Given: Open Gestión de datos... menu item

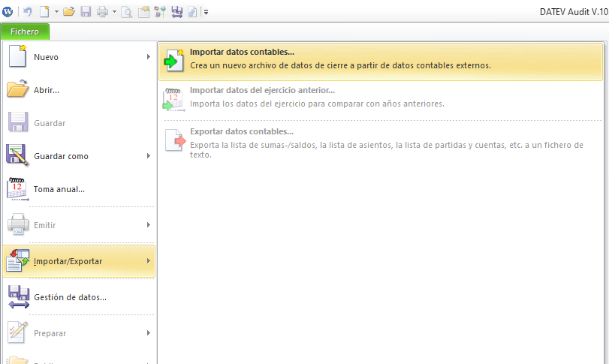Looking at the screenshot, I should (x=80, y=297).
